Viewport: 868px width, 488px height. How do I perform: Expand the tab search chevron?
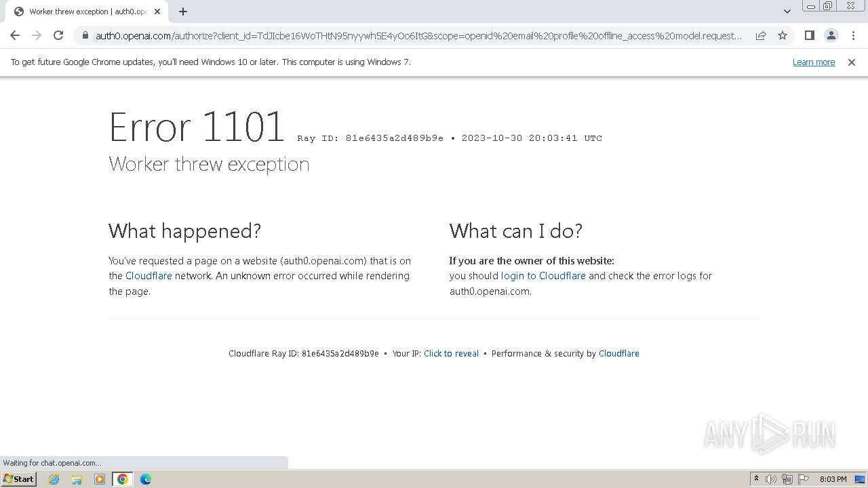click(787, 12)
